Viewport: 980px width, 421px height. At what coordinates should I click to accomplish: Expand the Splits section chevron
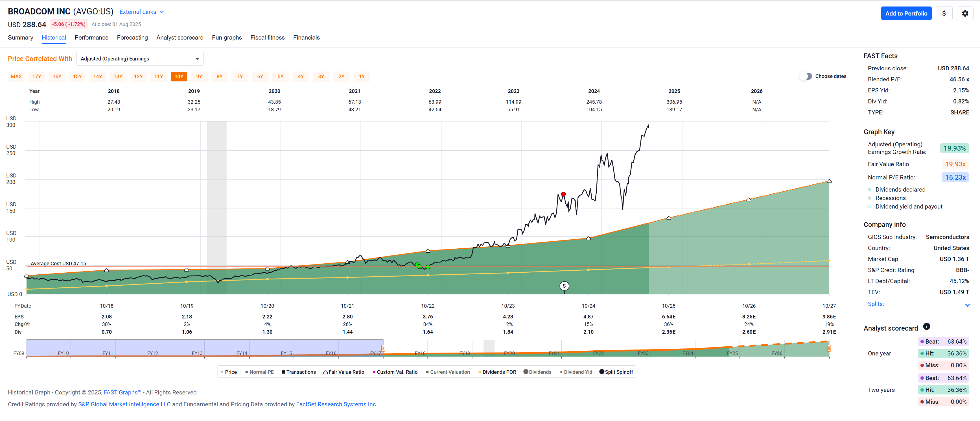click(967, 305)
